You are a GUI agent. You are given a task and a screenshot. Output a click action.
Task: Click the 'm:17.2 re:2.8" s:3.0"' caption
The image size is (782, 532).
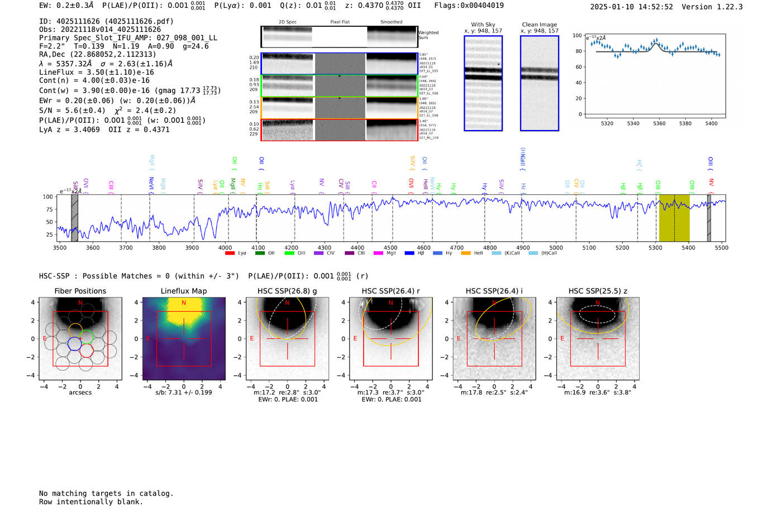(x=287, y=392)
